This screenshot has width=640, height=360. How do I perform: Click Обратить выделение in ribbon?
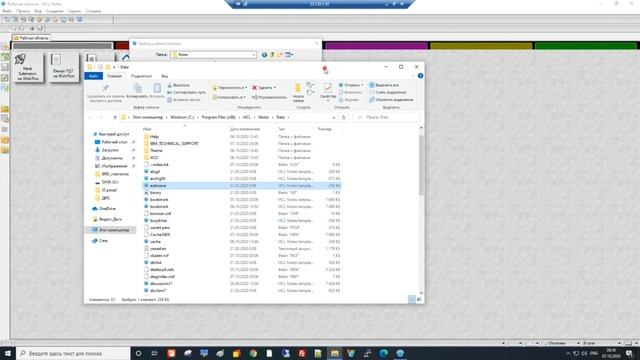tap(391, 100)
